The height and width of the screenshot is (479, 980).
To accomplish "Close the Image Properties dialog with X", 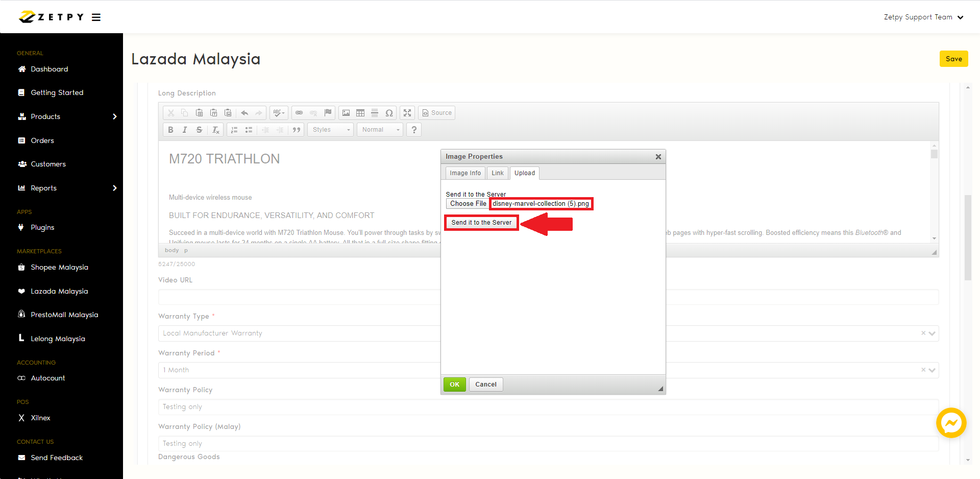I will [658, 157].
